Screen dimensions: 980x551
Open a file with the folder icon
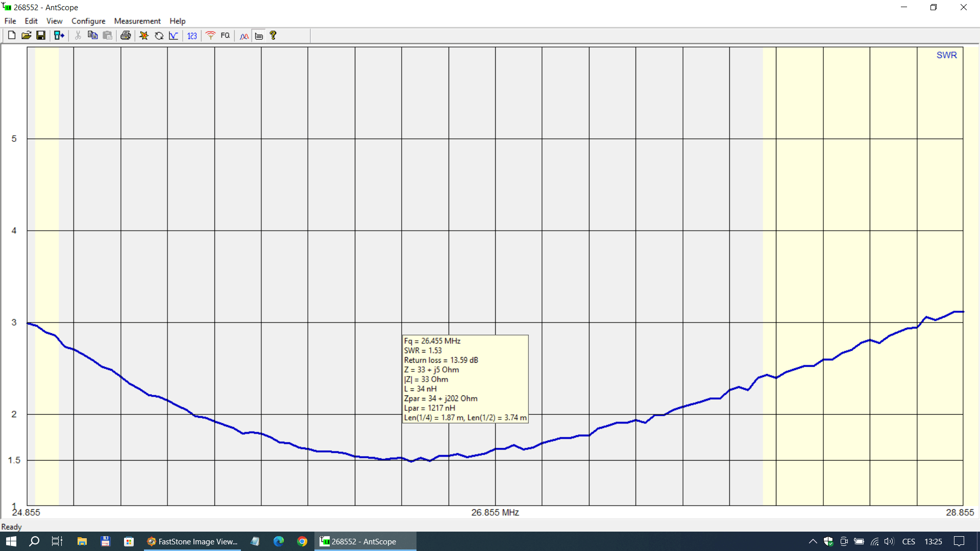coord(26,35)
